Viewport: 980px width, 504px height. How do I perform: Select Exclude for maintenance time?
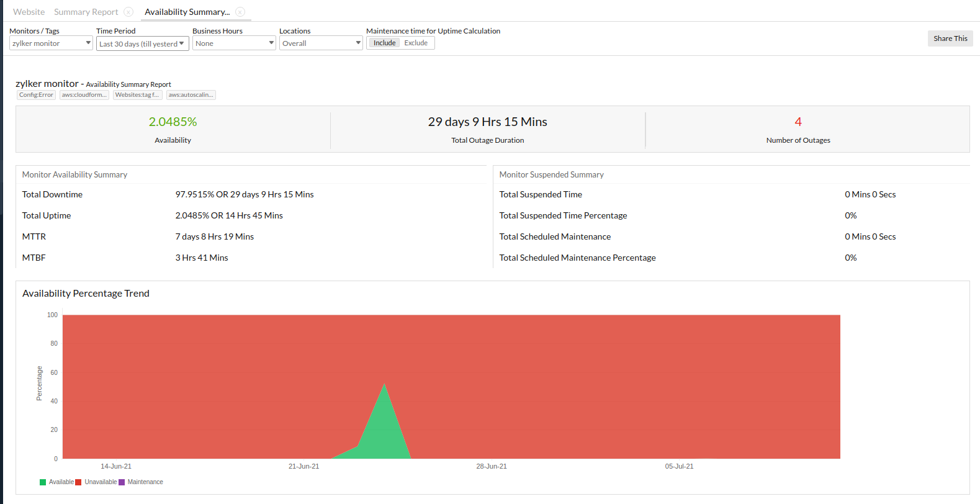pos(416,43)
